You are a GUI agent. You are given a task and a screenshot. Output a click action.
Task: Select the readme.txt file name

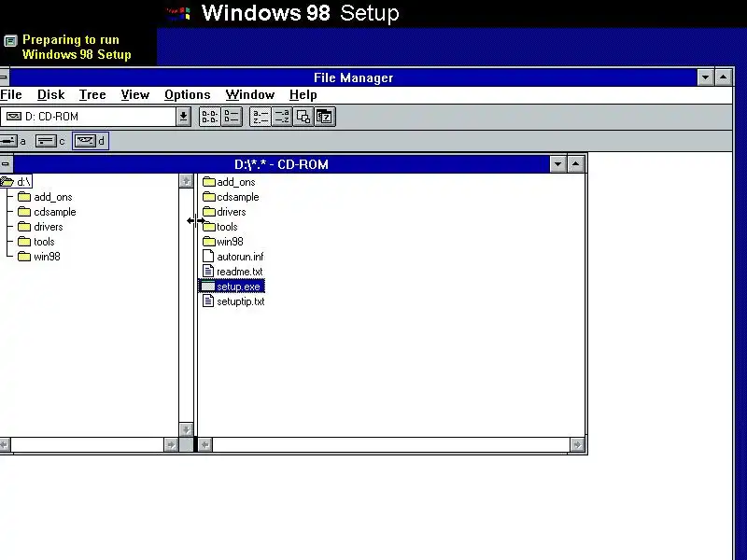pyautogui.click(x=240, y=272)
